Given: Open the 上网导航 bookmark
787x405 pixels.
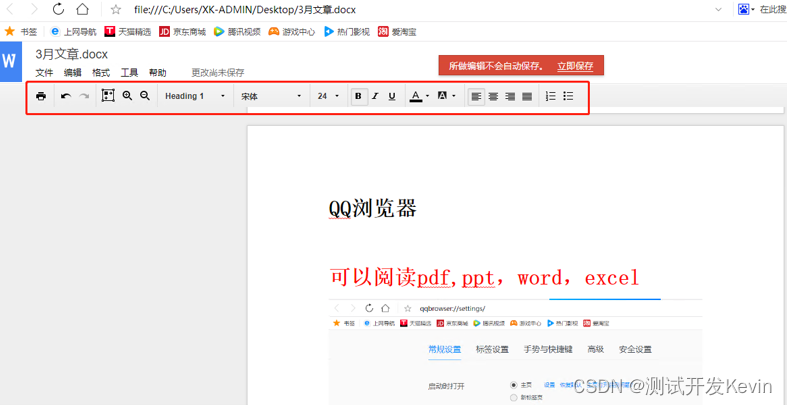Looking at the screenshot, I should pos(74,32).
